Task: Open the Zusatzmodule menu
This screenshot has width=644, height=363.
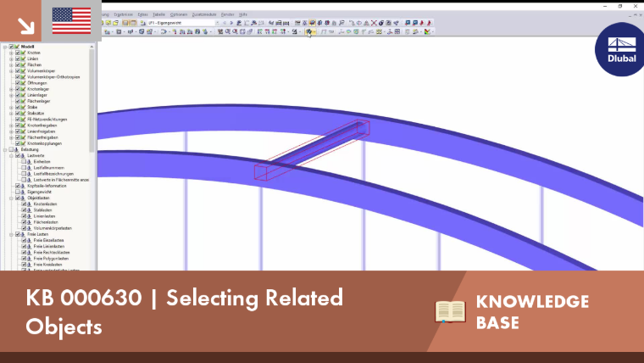Action: tap(204, 14)
